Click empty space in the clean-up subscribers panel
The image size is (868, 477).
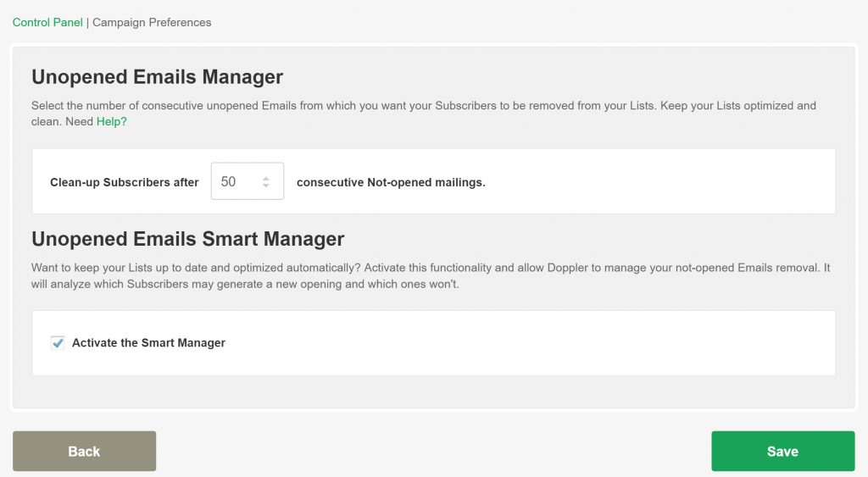point(659,181)
